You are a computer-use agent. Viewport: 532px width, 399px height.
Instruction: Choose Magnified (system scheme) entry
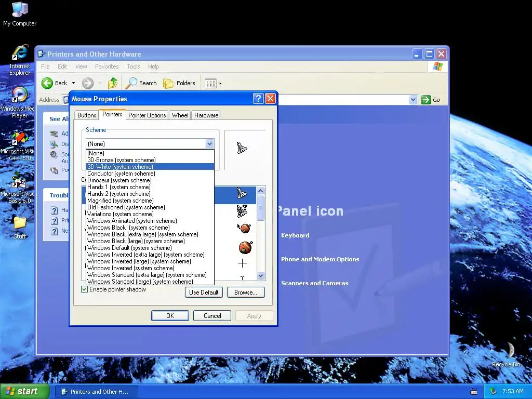click(150, 201)
